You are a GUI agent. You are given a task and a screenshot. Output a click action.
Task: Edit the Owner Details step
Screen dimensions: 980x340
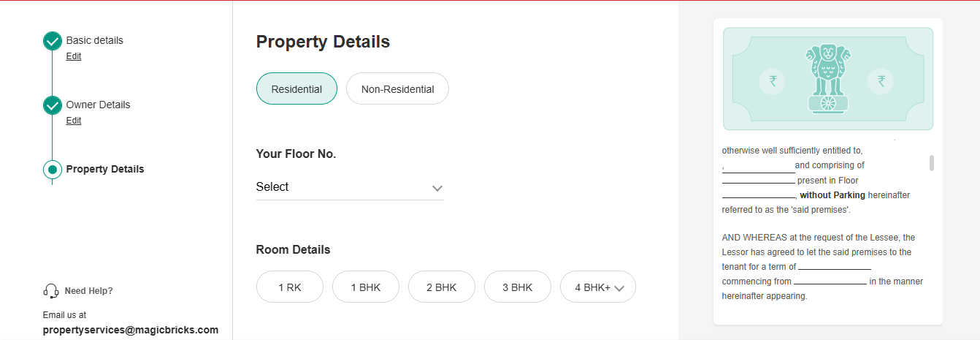click(x=74, y=121)
